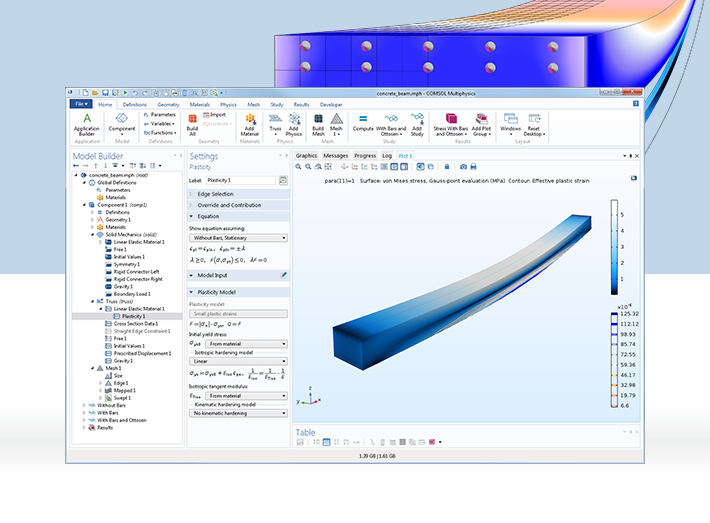
Task: Click the New file icon in quick access toolbar
Action: (85, 93)
